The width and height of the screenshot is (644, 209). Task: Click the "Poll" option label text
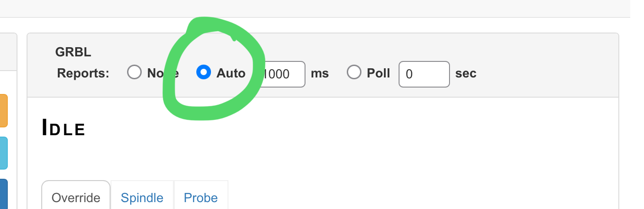pos(378,73)
